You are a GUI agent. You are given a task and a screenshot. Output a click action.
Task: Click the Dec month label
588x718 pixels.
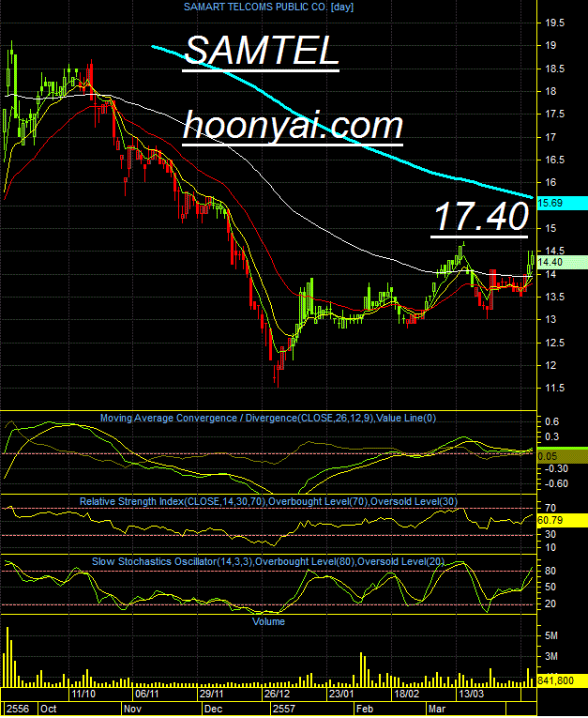[x=213, y=709]
